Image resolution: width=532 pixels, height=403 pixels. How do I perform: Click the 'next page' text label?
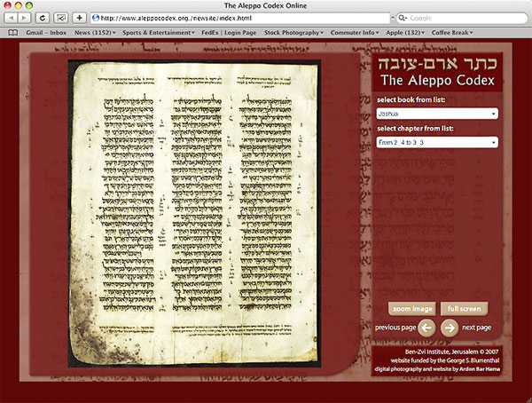[x=476, y=328]
